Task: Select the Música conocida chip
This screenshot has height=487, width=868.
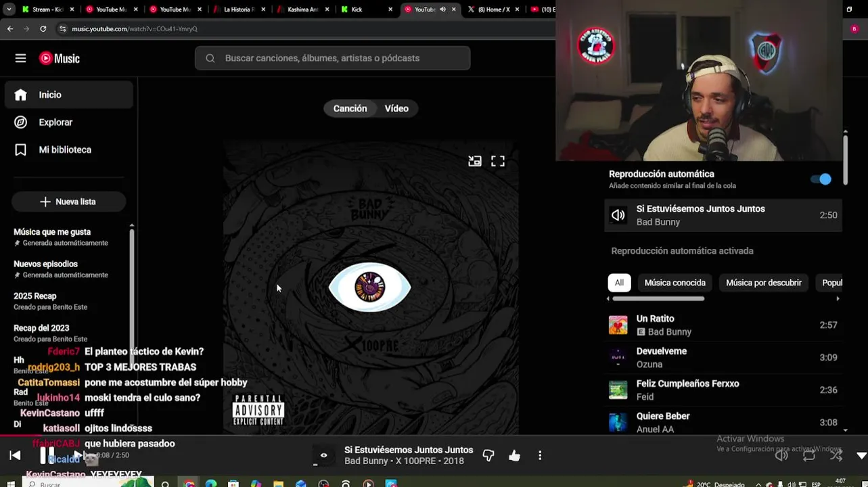Action: [x=675, y=283]
